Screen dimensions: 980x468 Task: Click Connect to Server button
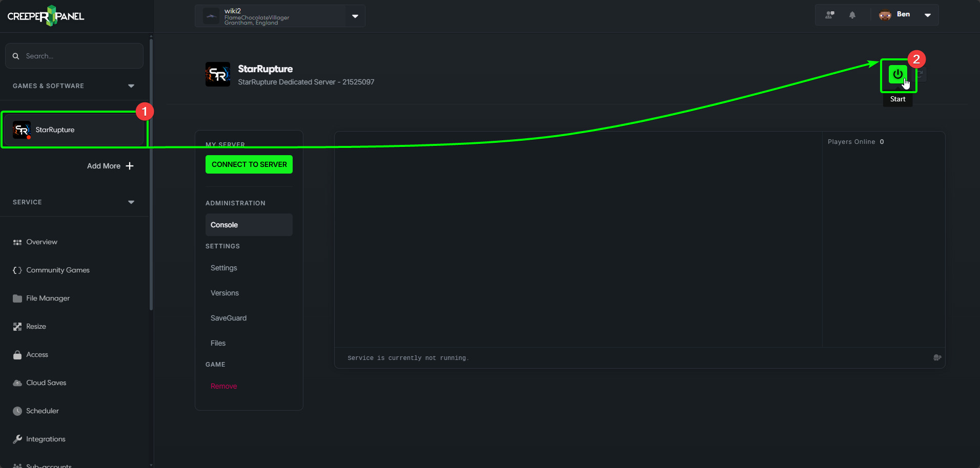[x=249, y=164]
